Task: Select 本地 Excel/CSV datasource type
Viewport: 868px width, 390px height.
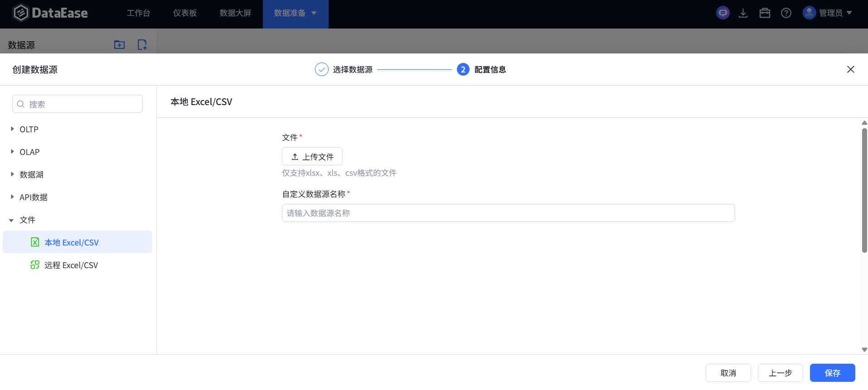Action: coord(78,242)
